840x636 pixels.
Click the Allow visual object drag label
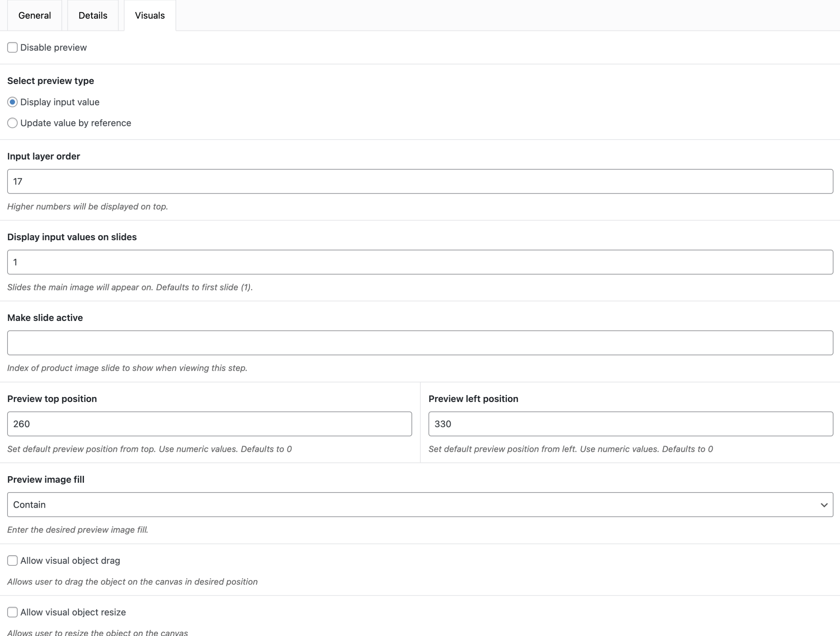point(70,561)
